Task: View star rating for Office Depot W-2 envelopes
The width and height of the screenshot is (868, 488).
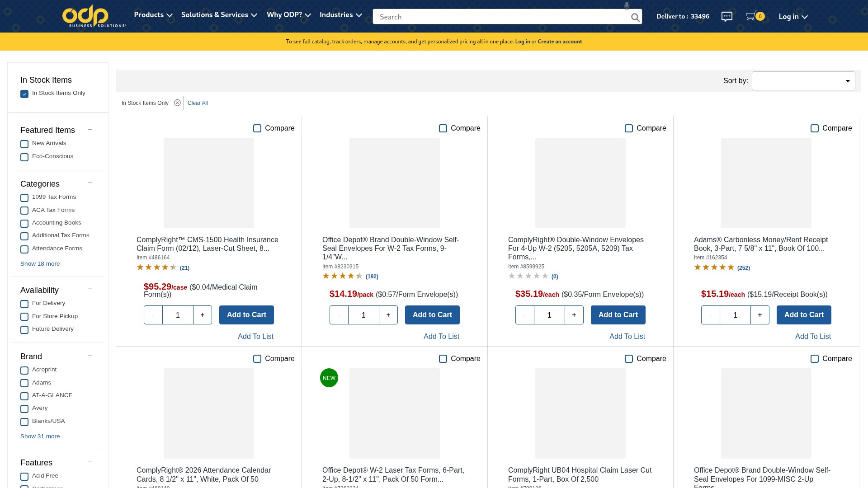Action: pos(342,276)
